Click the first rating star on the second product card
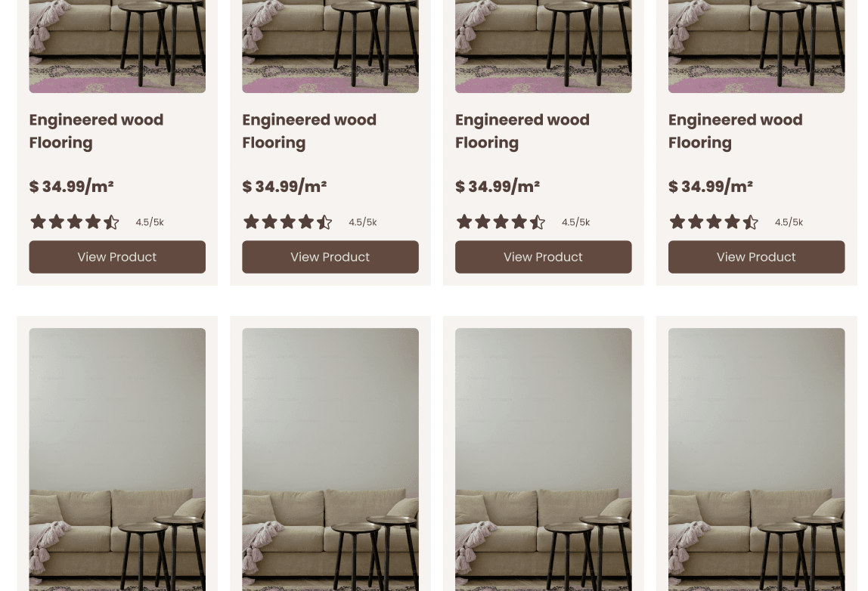The width and height of the screenshot is (868, 591). [251, 221]
